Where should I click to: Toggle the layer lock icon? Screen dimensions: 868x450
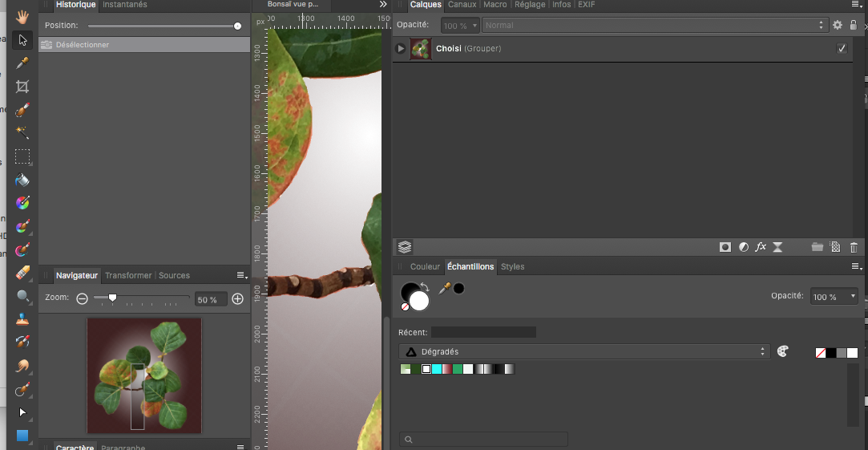tap(854, 25)
